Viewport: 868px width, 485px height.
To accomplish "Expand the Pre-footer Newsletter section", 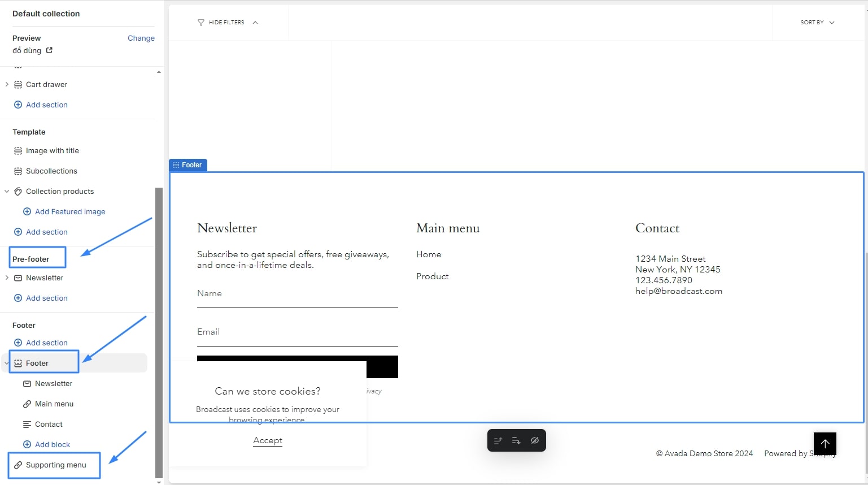I will [x=7, y=278].
